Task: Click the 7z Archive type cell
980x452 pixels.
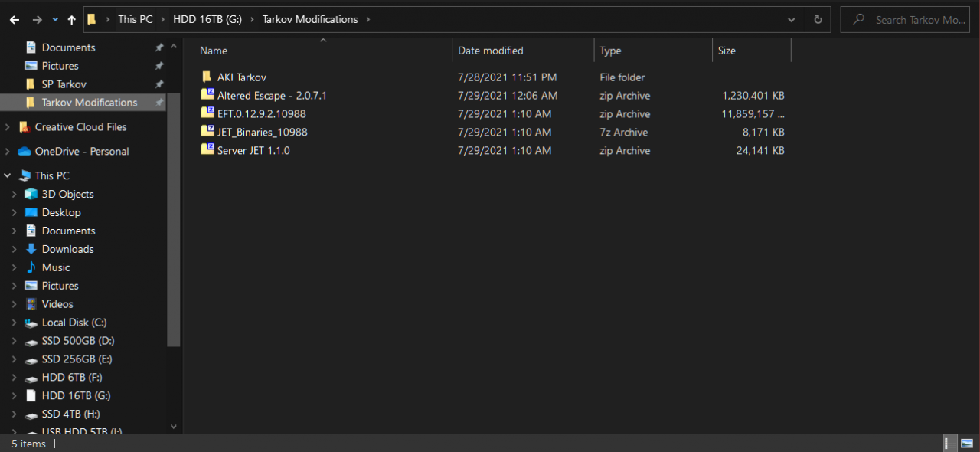Action: 624,133
